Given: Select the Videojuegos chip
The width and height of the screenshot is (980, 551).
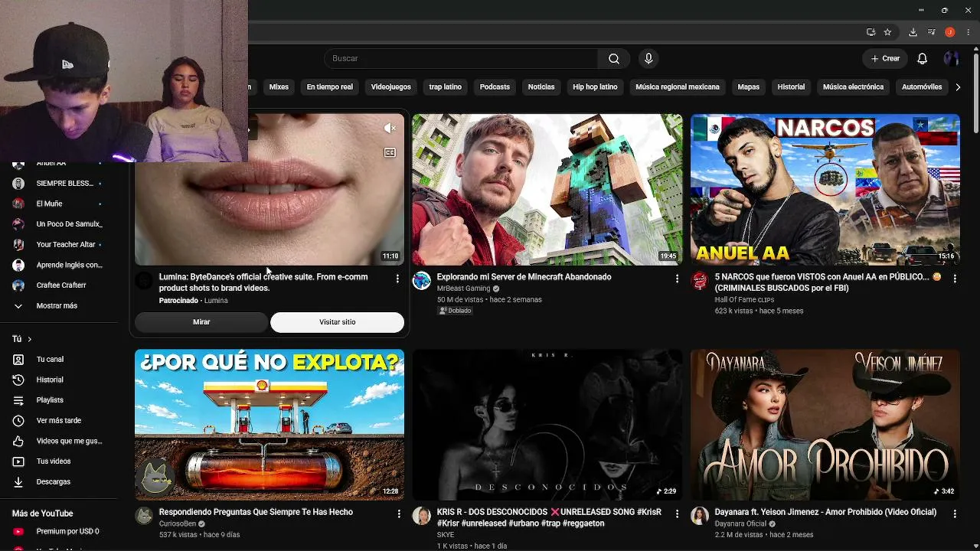Looking at the screenshot, I should click(391, 87).
